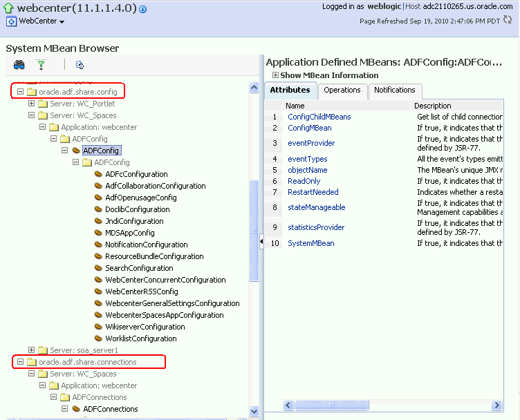Click the info icon beside webcenter title
The width and height of the screenshot is (520, 420).
143,9
